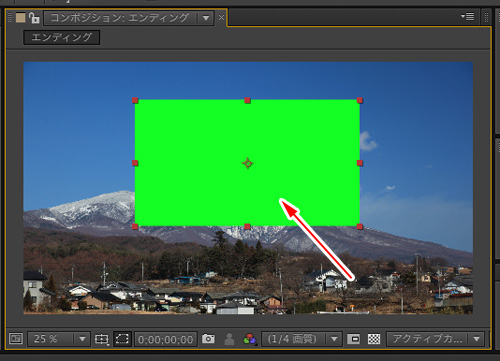Select the コンポジション: エンディング panel tab
Viewport: 500px width, 361px height.
pos(119,17)
